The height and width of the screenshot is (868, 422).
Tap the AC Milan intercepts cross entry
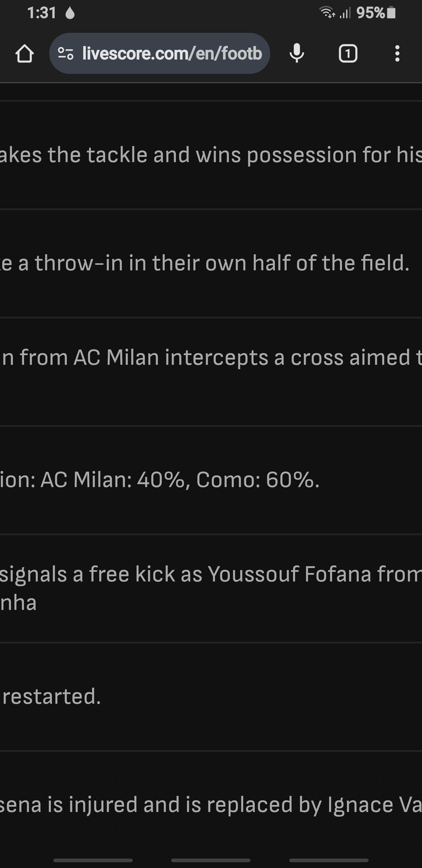coord(211,358)
